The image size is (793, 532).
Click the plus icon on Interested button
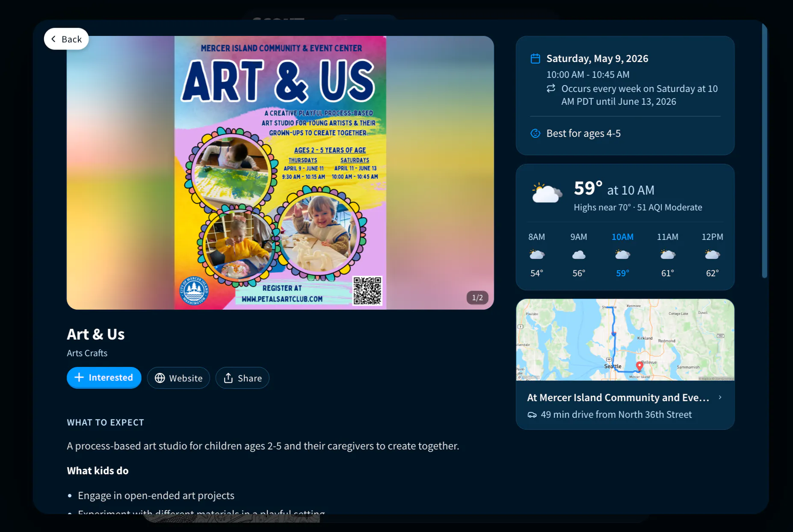[79, 377]
